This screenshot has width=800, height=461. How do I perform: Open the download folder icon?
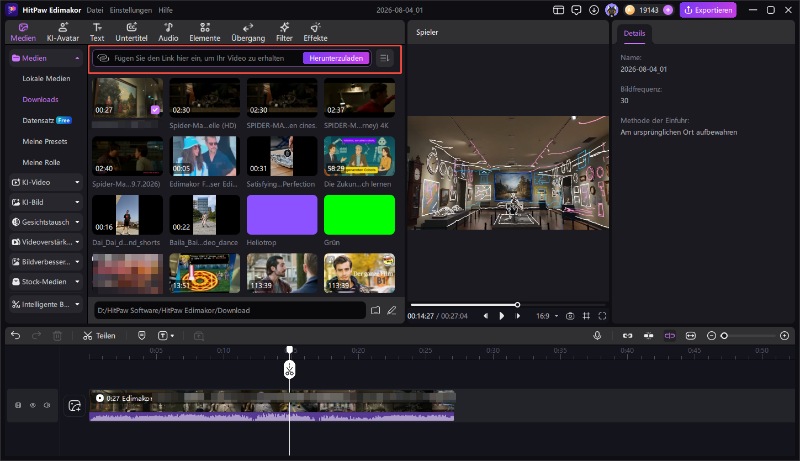click(x=376, y=310)
